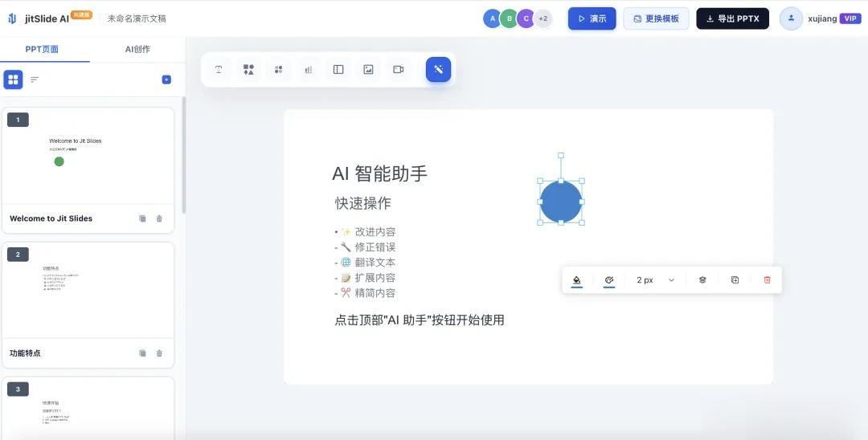The height and width of the screenshot is (440, 868).
Task: Delete the 功能特点 slide
Action: click(159, 353)
